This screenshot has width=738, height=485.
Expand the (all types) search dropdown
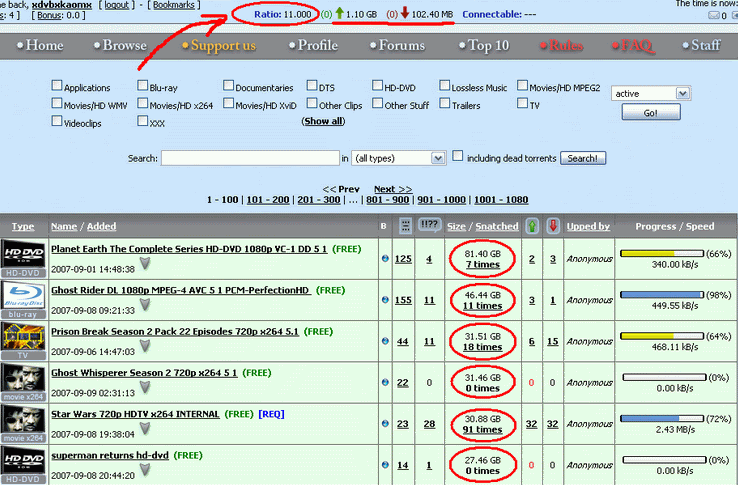[x=399, y=158]
